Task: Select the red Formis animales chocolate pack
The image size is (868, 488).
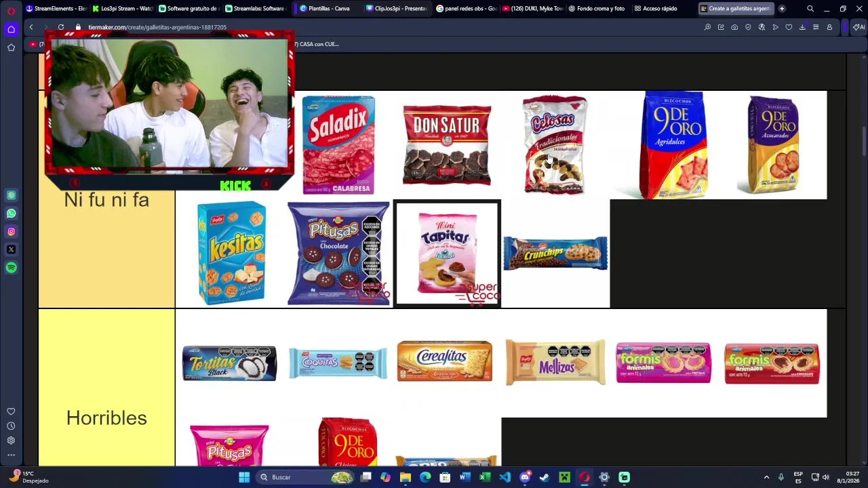Action: click(x=772, y=363)
